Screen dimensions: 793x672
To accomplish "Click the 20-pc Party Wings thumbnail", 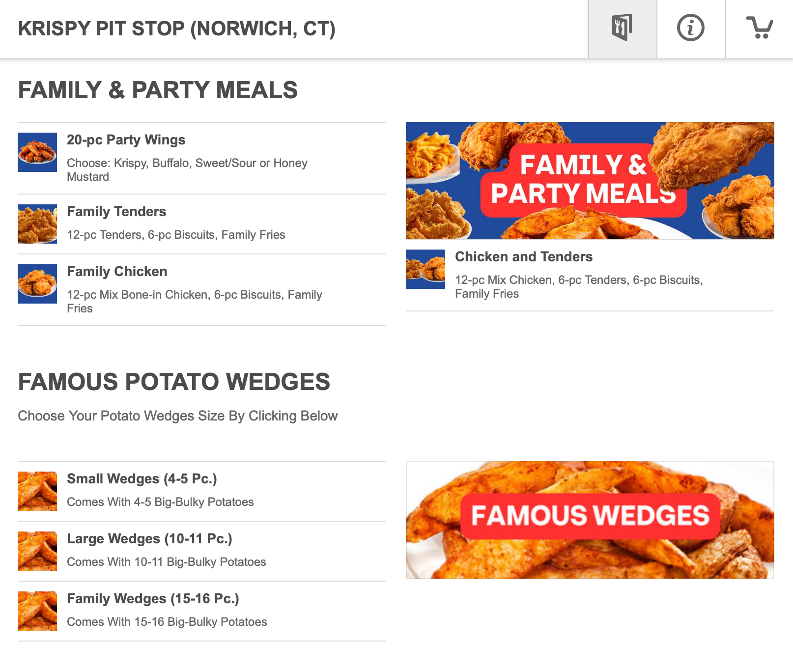I will click(x=37, y=152).
